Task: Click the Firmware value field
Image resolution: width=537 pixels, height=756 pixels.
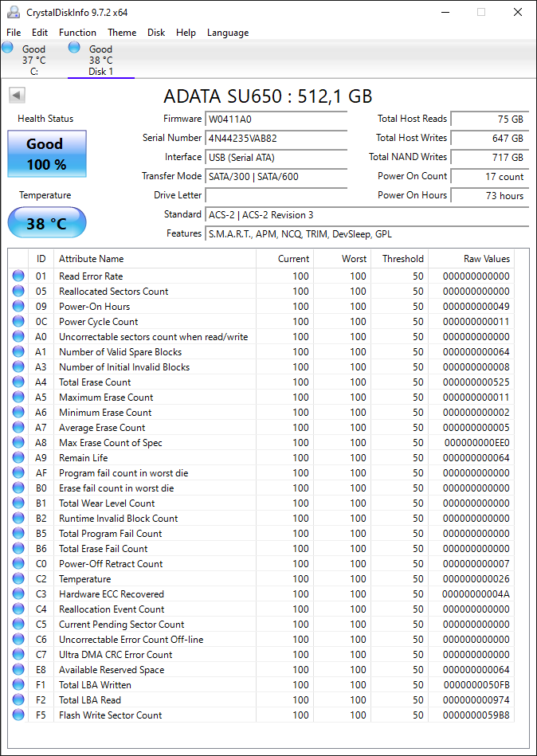Action: pos(276,119)
